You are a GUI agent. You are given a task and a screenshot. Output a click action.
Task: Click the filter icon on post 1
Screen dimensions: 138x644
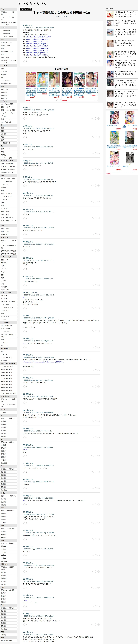[x=92, y=61]
